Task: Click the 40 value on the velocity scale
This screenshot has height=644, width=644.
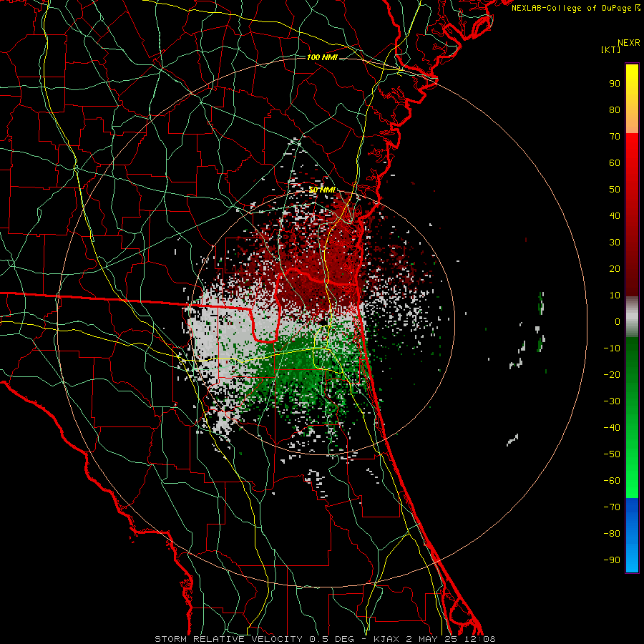Action: coord(615,216)
